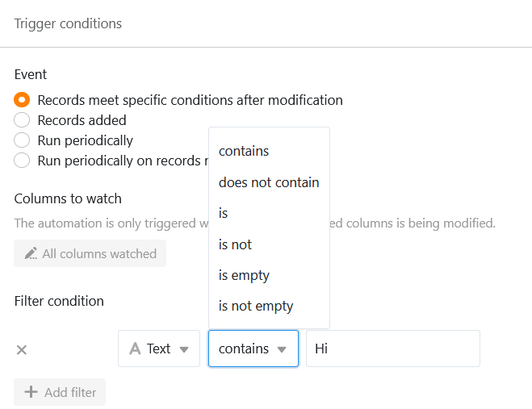Select 'Run periodically on records' radio button
This screenshot has width=532, height=409.
(22, 160)
